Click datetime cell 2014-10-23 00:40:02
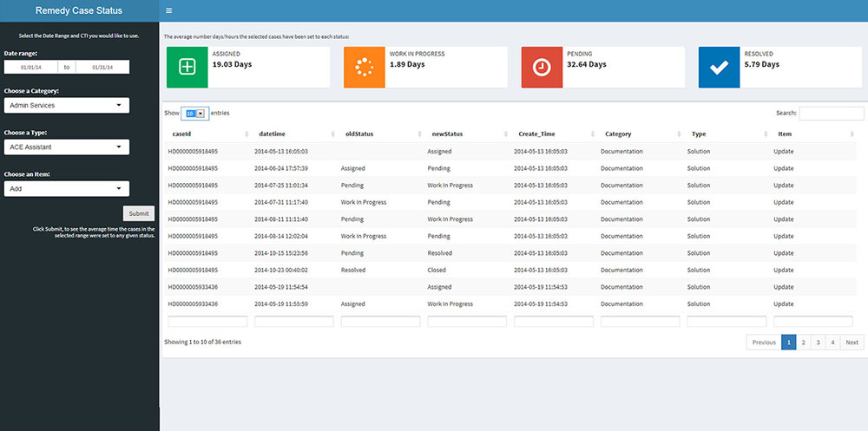Image resolution: width=868 pixels, height=431 pixels. click(281, 270)
